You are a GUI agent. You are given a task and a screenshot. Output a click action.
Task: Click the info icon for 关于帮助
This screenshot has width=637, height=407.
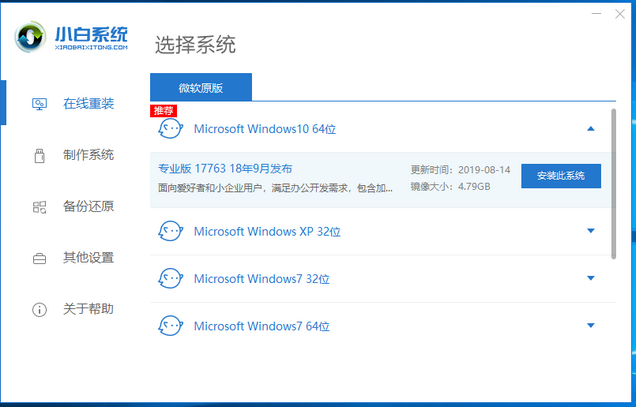(40, 309)
